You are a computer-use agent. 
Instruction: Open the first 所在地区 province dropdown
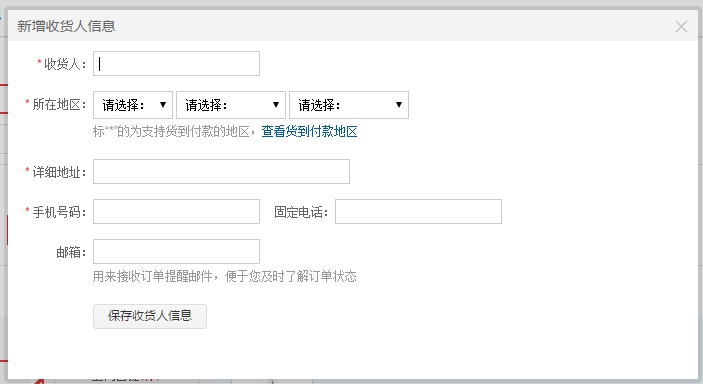click(x=133, y=105)
